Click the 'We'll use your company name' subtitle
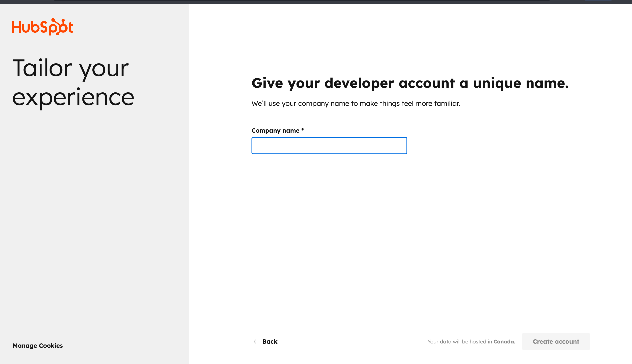632x364 pixels. [x=355, y=103]
